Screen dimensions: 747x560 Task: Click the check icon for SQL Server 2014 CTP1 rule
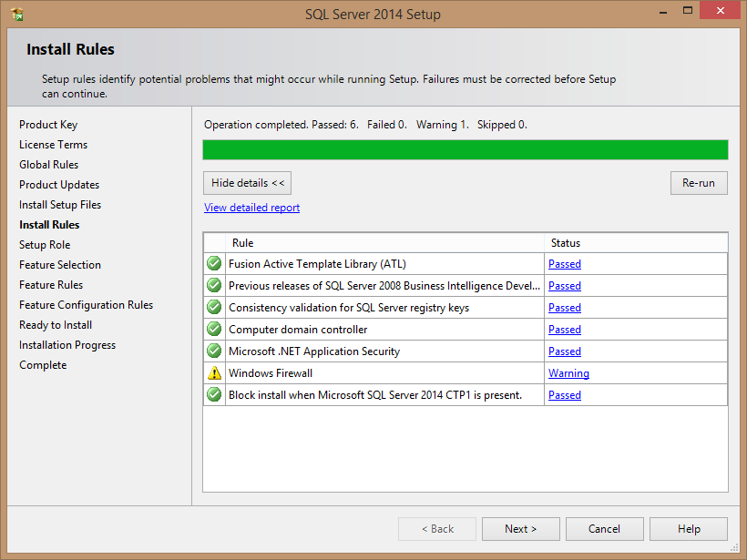click(x=214, y=395)
